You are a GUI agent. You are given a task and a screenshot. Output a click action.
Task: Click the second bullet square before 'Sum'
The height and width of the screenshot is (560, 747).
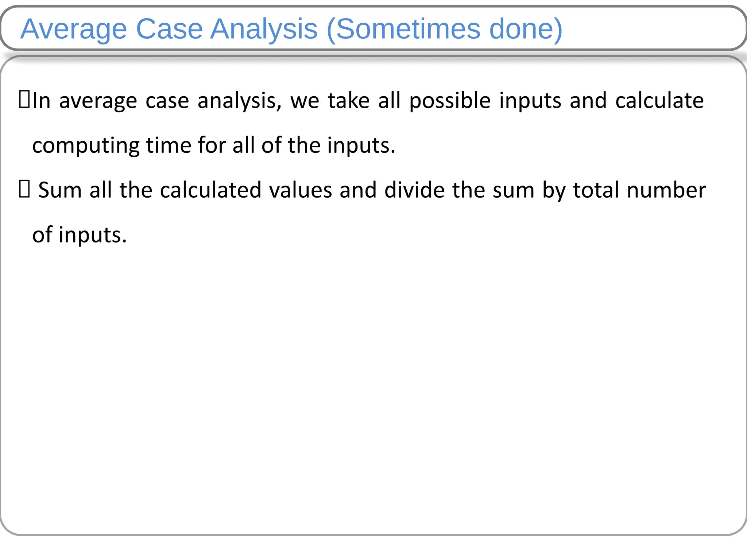[24, 190]
